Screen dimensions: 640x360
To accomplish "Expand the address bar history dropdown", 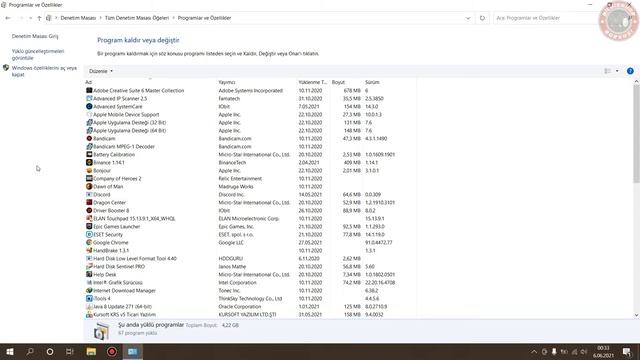I will point(468,18).
